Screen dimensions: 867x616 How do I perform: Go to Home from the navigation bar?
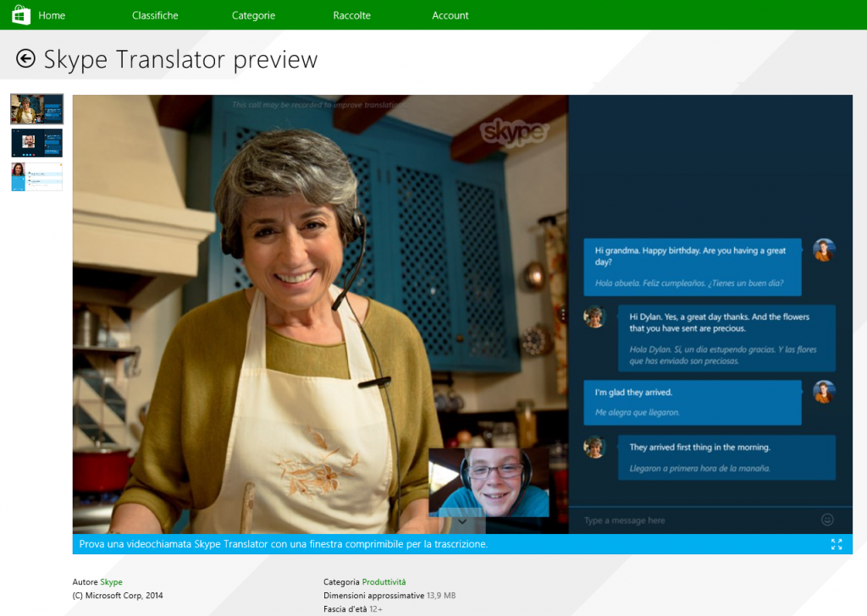click(x=51, y=14)
